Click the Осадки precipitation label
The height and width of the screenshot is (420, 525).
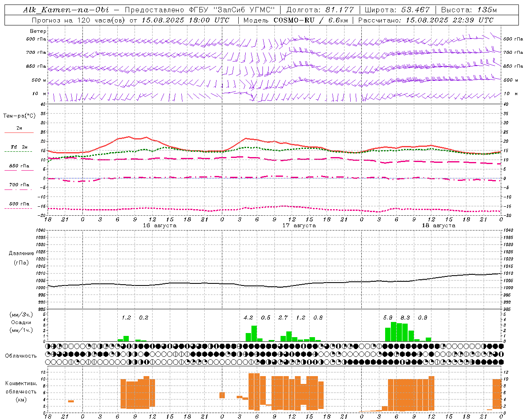coord(21,322)
